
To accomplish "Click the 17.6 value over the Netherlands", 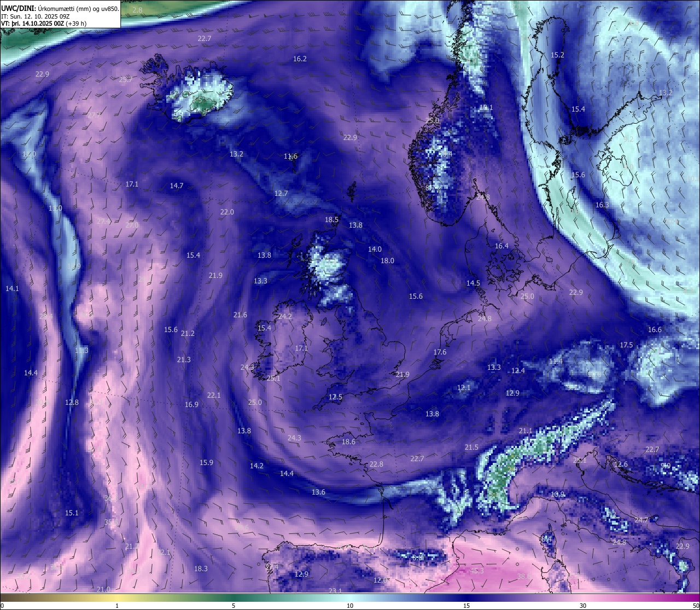I will (440, 352).
